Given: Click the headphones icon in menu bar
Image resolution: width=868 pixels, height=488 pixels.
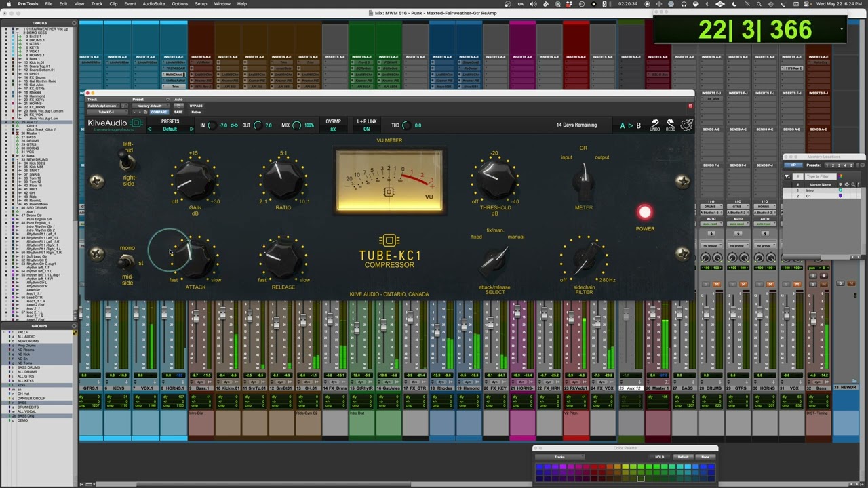Looking at the screenshot, I should [x=684, y=4].
